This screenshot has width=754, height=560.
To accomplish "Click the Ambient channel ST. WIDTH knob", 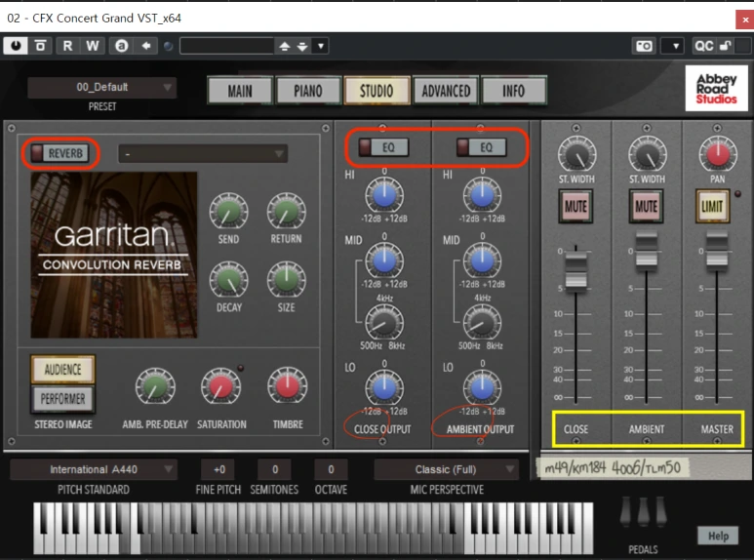I will coord(648,155).
